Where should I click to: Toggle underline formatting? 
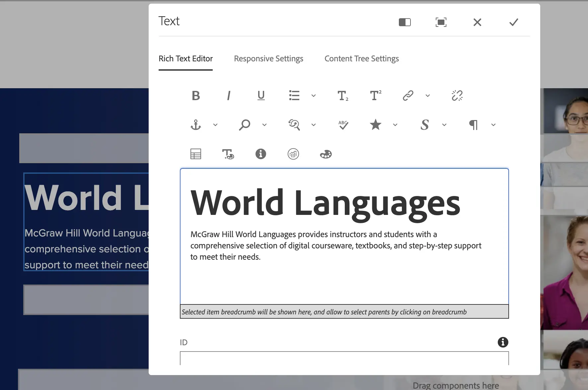[x=261, y=96]
